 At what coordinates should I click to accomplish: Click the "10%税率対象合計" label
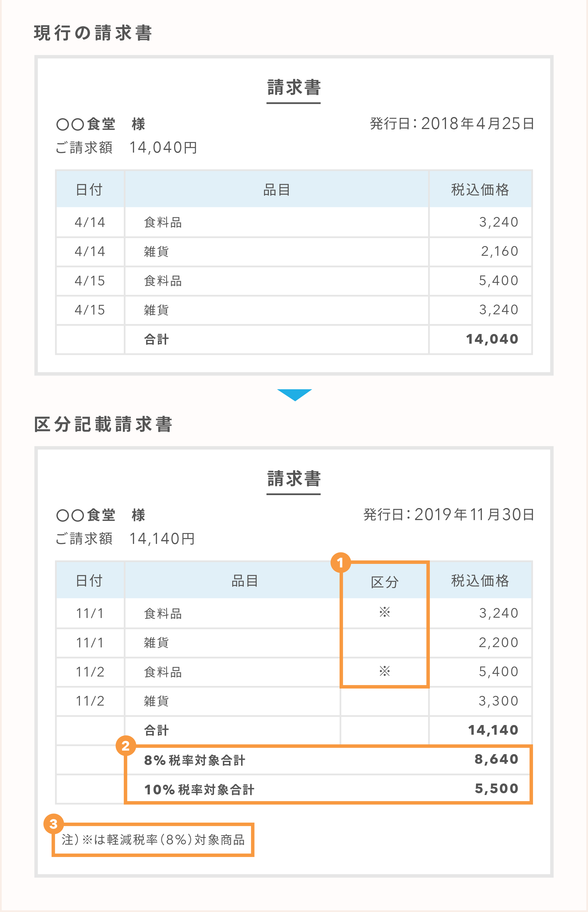pos(199,789)
